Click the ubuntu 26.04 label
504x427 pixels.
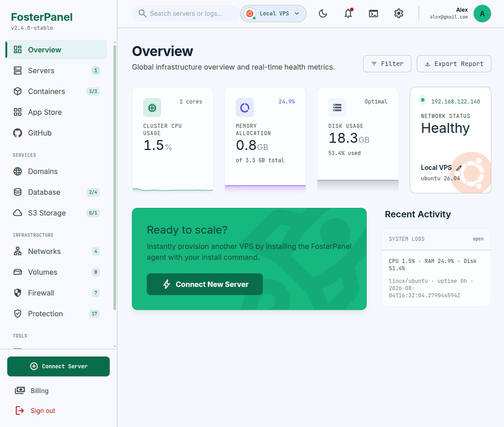click(x=440, y=178)
